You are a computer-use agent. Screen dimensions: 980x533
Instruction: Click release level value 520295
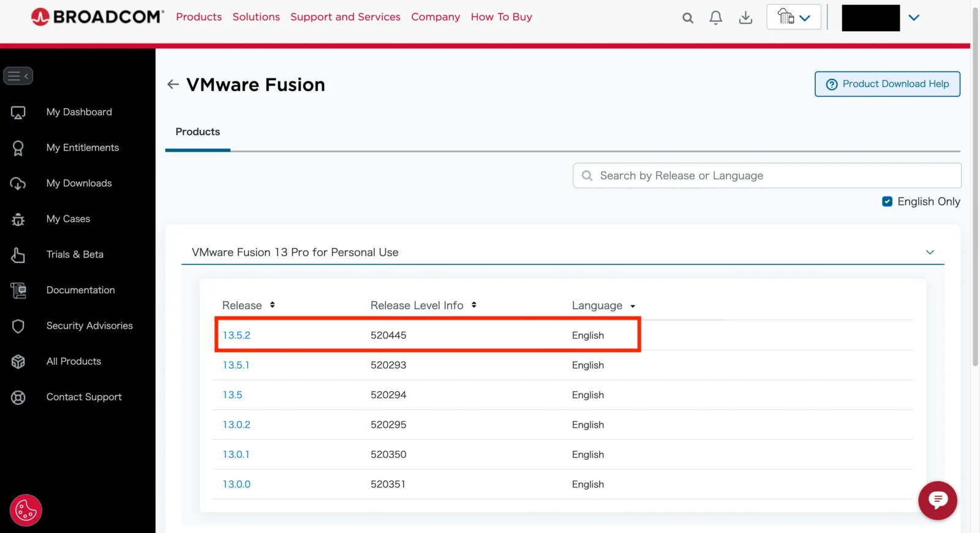point(388,425)
